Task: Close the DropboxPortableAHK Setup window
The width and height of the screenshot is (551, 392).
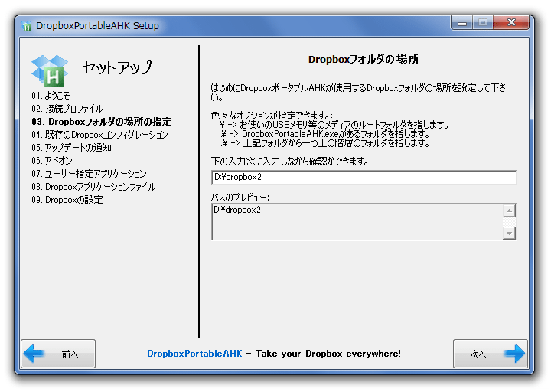Action: (x=511, y=23)
